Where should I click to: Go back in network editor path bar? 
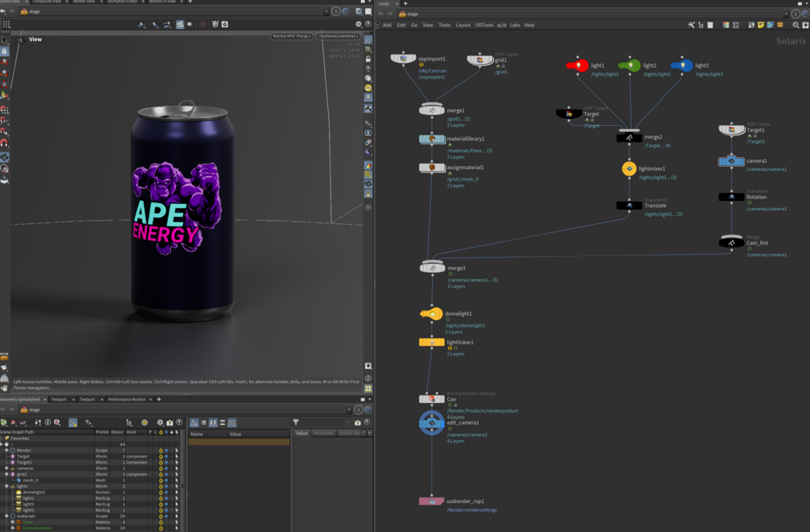[381, 14]
